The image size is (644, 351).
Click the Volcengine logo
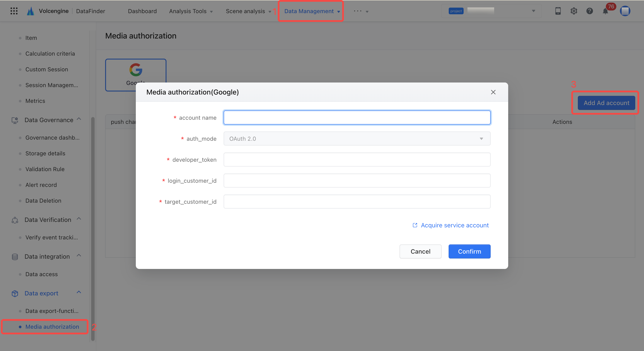[x=30, y=11]
